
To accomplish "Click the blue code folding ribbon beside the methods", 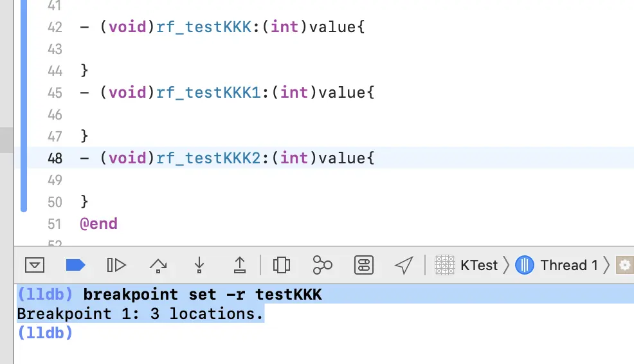I will tap(24, 106).
